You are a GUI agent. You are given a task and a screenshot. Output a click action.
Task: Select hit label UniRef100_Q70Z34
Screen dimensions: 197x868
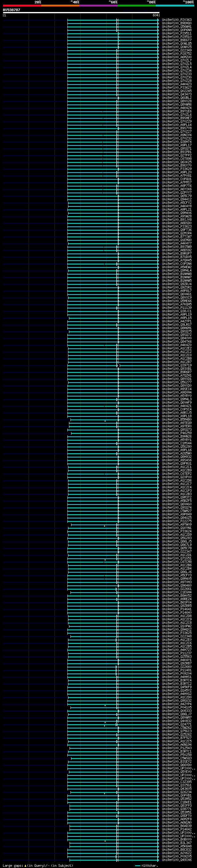pyautogui.click(x=177, y=71)
